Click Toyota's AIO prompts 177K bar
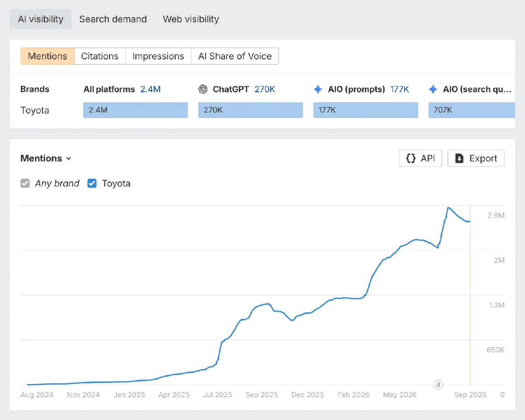Image resolution: width=525 pixels, height=420 pixels. click(x=366, y=110)
